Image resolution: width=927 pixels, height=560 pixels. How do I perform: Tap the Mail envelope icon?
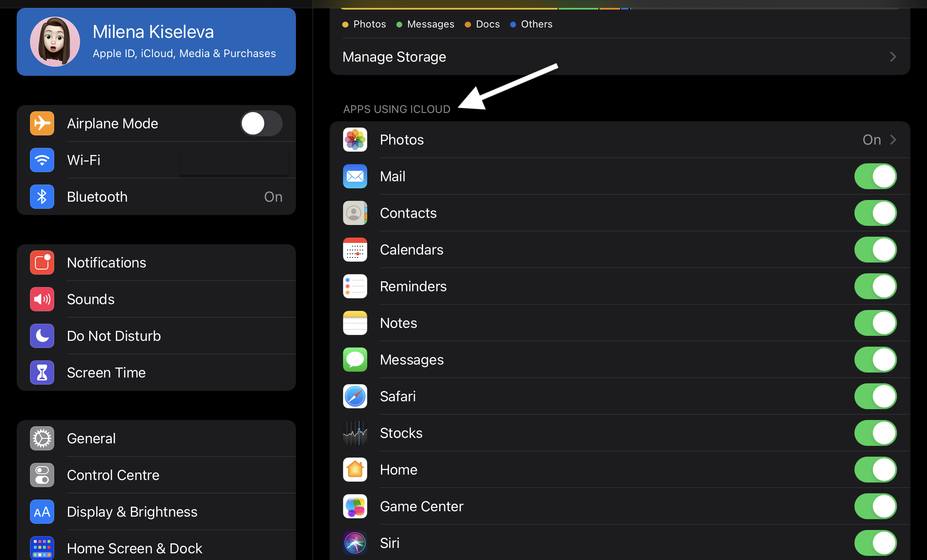355,176
